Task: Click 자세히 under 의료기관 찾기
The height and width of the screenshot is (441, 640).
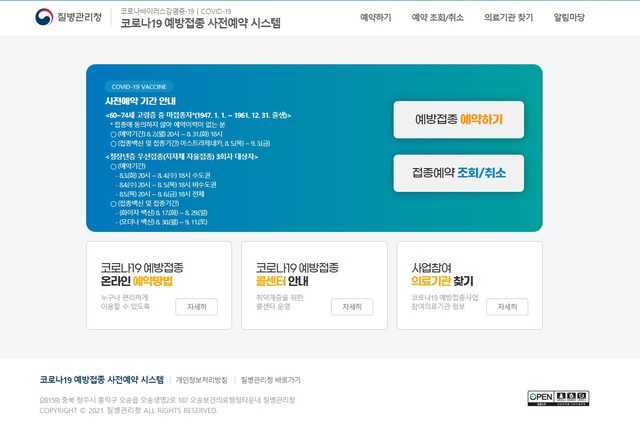Action: [507, 307]
